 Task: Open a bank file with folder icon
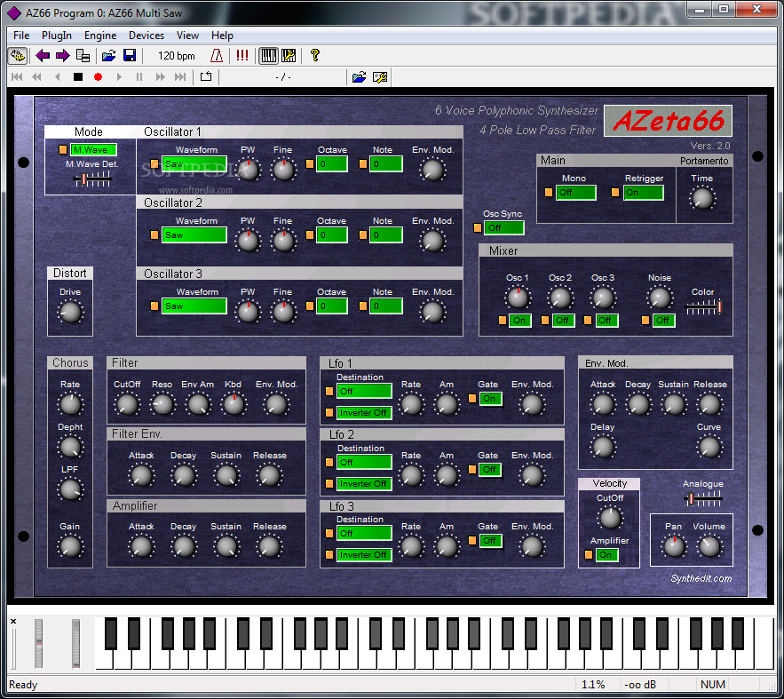point(109,55)
